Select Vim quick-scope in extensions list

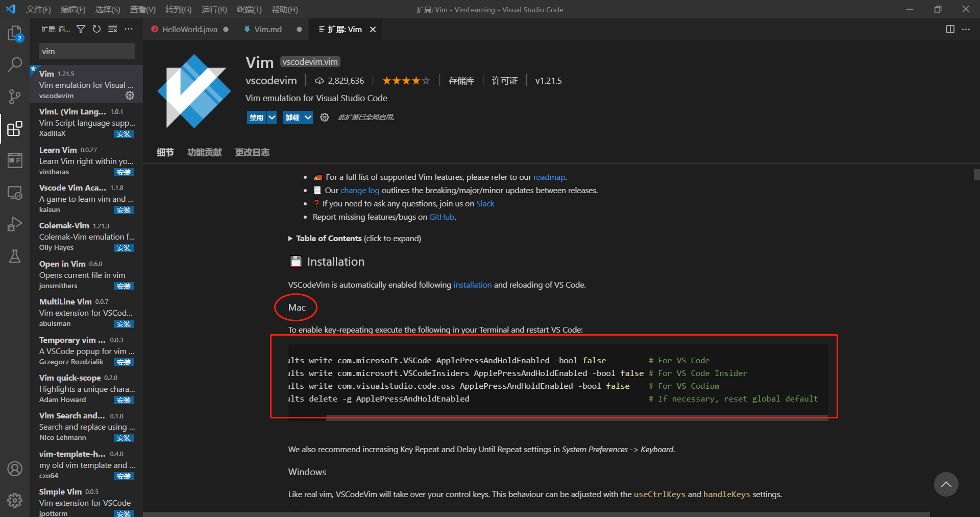point(86,388)
